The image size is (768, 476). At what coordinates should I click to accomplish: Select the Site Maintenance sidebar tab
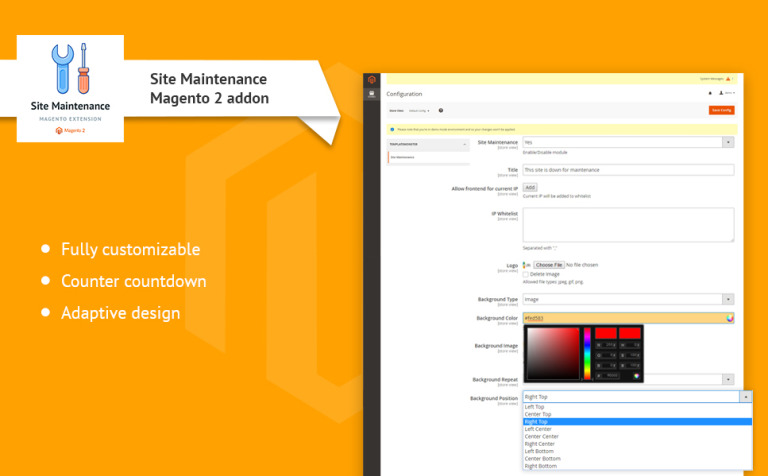tap(428, 157)
